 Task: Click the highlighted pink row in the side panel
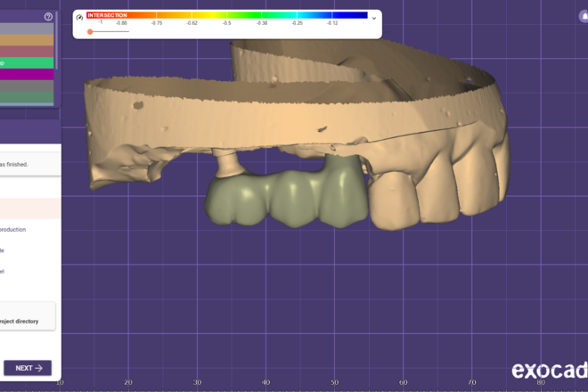[30, 208]
